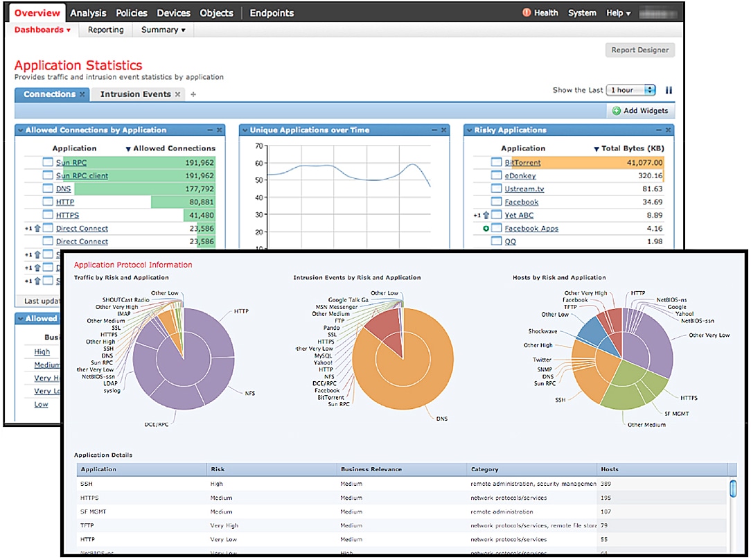This screenshot has width=751, height=560.
Task: Close the Intrusion Events tab
Action: coord(177,95)
